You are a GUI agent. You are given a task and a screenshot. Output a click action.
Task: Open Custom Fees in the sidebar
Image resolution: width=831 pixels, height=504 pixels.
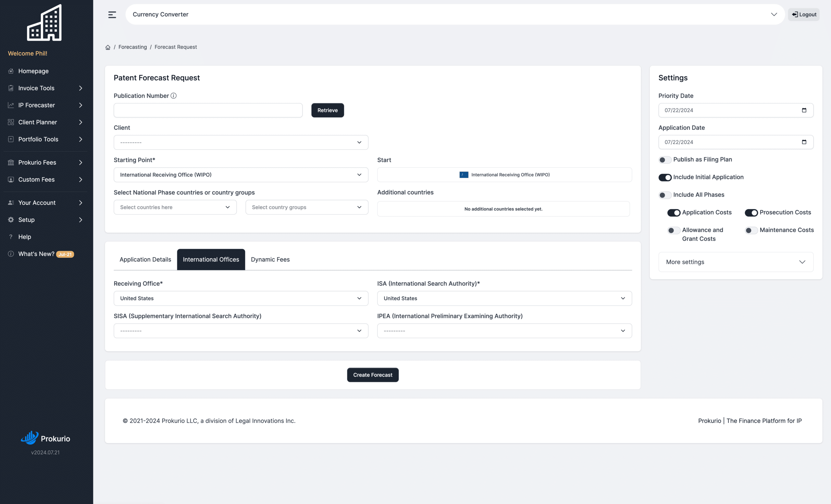pyautogui.click(x=36, y=179)
